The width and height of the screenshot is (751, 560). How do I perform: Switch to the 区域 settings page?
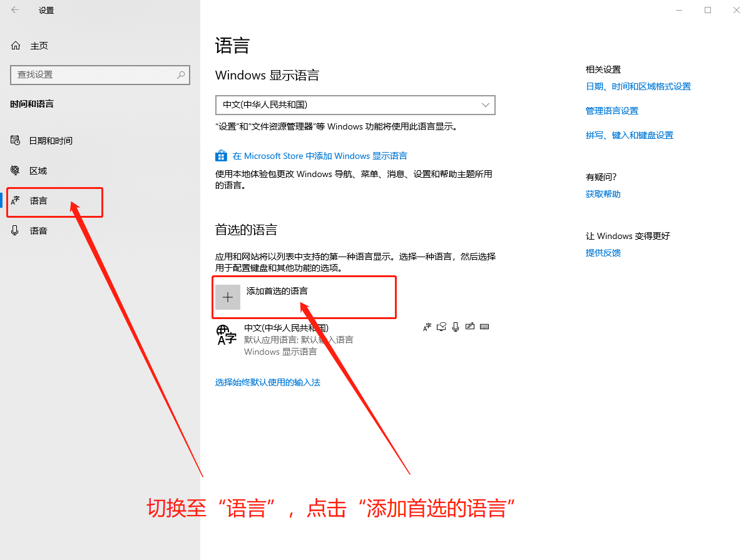[29, 171]
